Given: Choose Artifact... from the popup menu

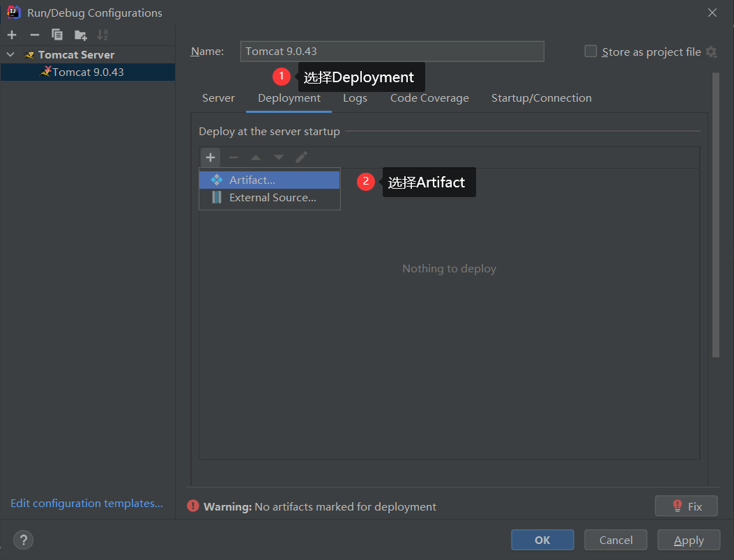Looking at the screenshot, I should click(x=269, y=180).
